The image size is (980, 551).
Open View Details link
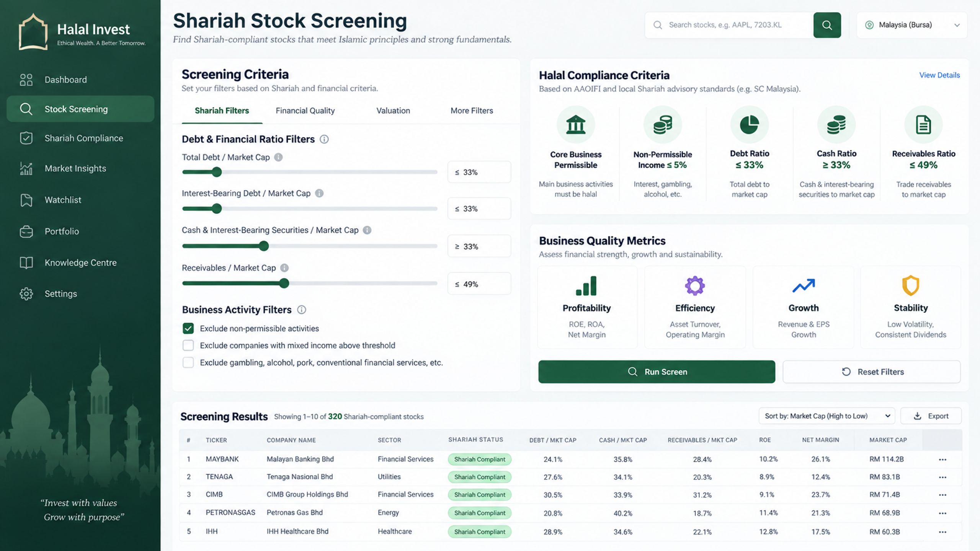click(939, 75)
